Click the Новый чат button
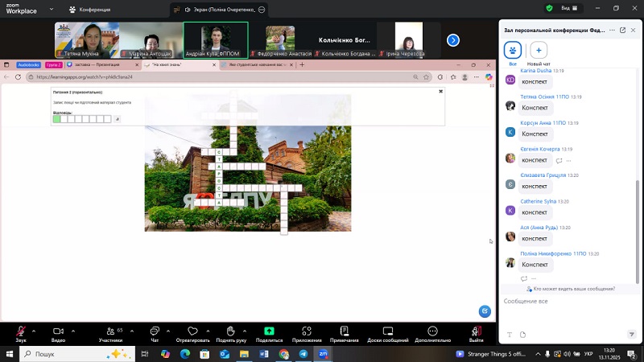 [x=539, y=51]
